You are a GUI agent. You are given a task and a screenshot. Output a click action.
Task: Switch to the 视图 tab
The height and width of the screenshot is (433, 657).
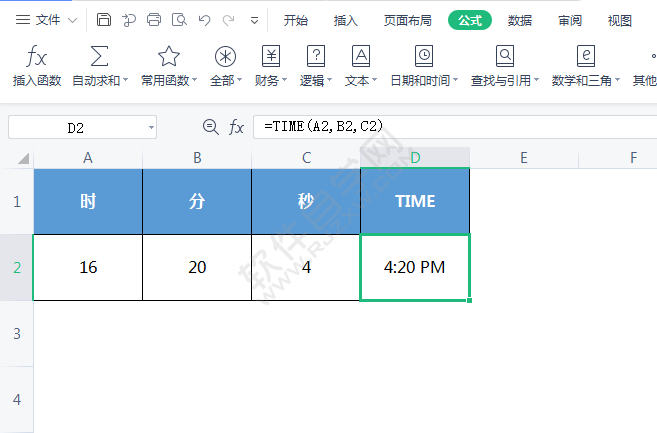[x=620, y=20]
